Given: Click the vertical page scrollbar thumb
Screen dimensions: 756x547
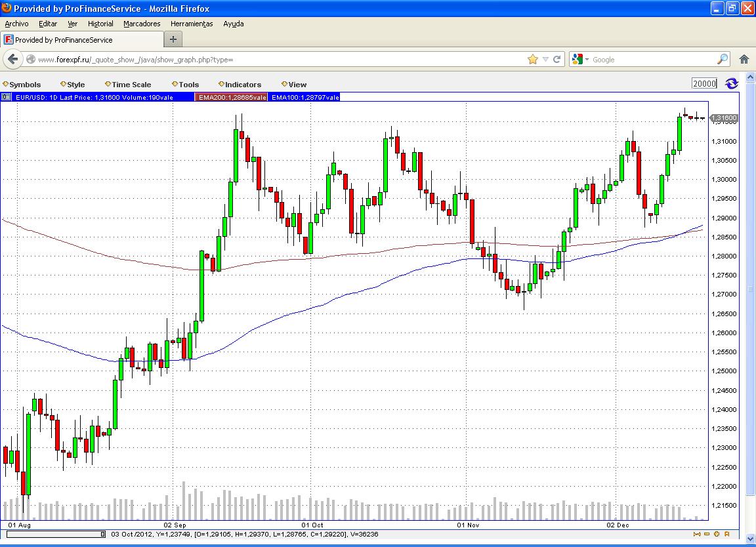Looking at the screenshot, I should click(750, 288).
